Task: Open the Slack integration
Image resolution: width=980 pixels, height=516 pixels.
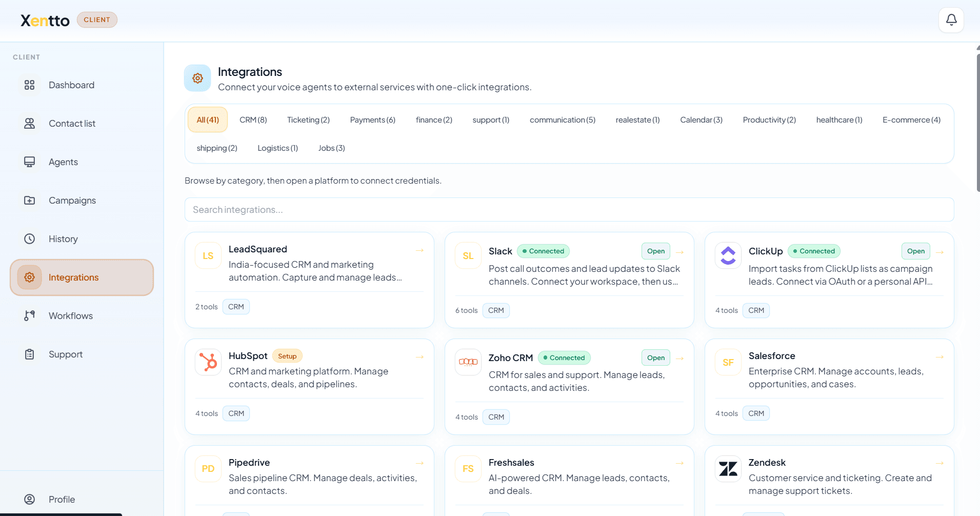Action: coord(656,251)
